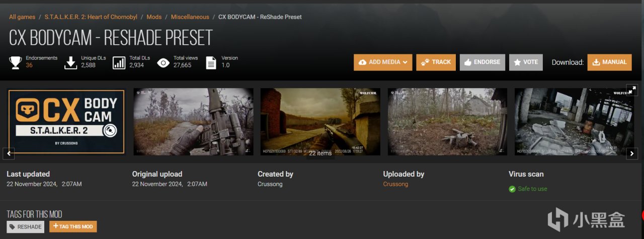
Task: Open S.T.A.L.K.E.R. 2: Heart of Chornobyl breadcrumb
Action: click(91, 17)
